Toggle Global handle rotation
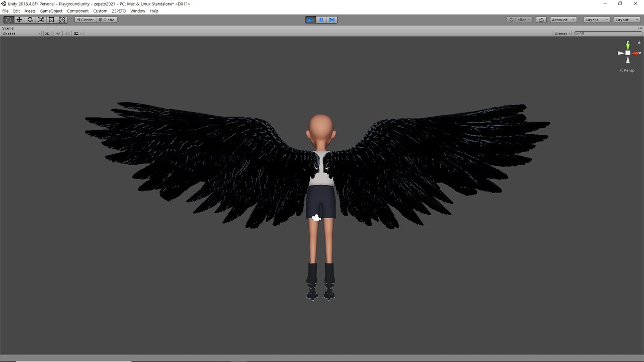This screenshot has width=644, height=362. pyautogui.click(x=107, y=20)
